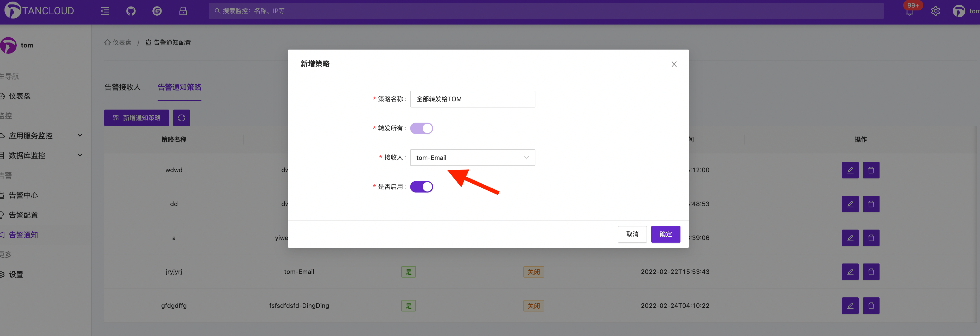The width and height of the screenshot is (980, 336).
Task: Click the Gitee icon in top bar
Action: 157,11
